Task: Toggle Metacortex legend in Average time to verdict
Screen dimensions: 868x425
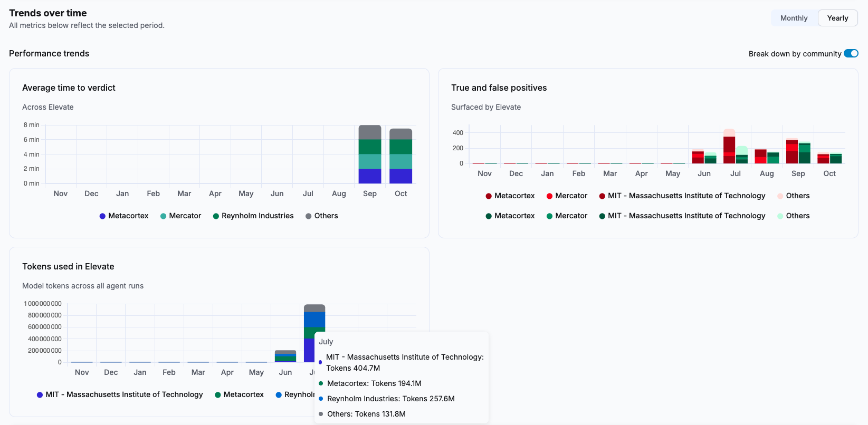Action: tap(124, 216)
